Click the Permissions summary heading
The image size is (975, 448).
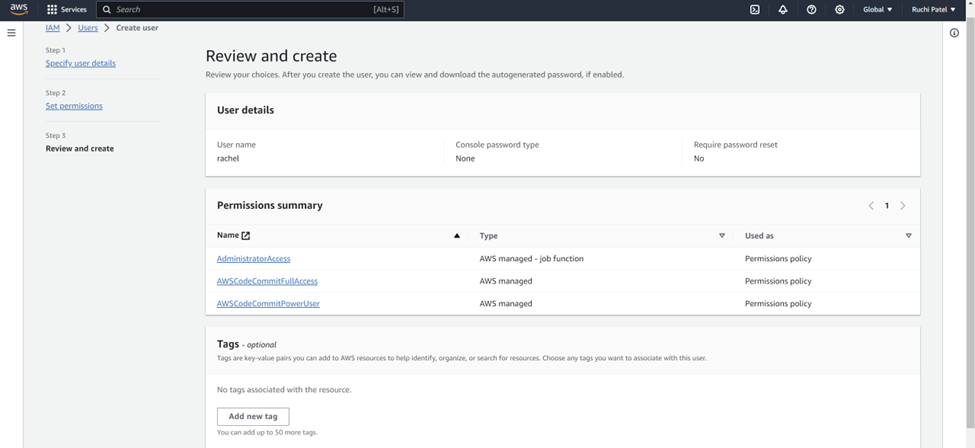[269, 205]
